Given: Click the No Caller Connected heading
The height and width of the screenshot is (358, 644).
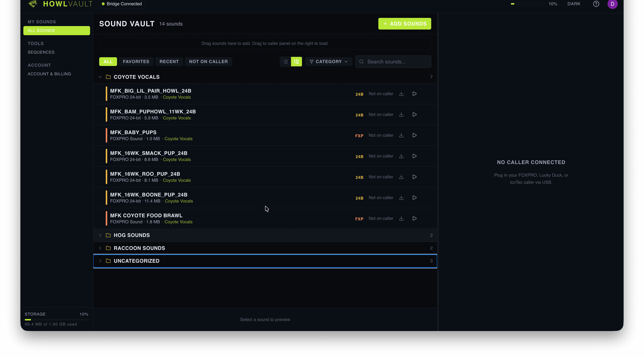Looking at the screenshot, I should coord(531,162).
